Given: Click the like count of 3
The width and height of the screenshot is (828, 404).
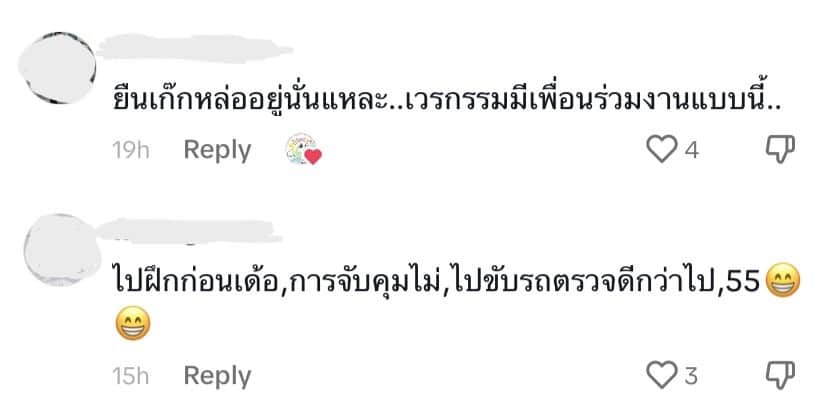Looking at the screenshot, I should (691, 377).
